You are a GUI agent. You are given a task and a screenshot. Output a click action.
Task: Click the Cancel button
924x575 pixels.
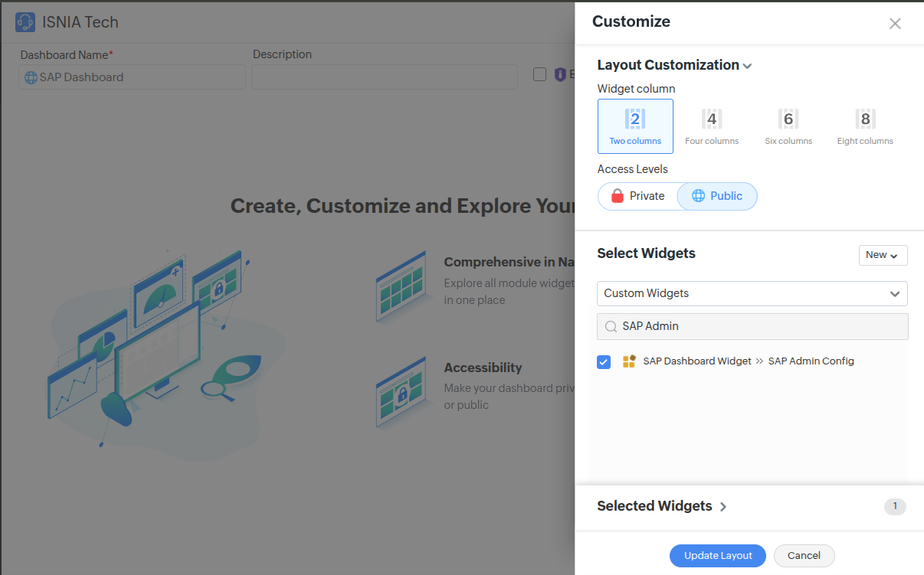click(804, 556)
